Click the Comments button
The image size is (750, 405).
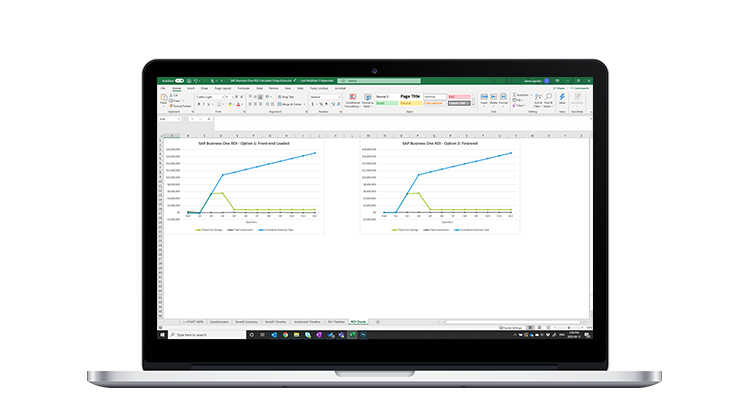click(580, 88)
